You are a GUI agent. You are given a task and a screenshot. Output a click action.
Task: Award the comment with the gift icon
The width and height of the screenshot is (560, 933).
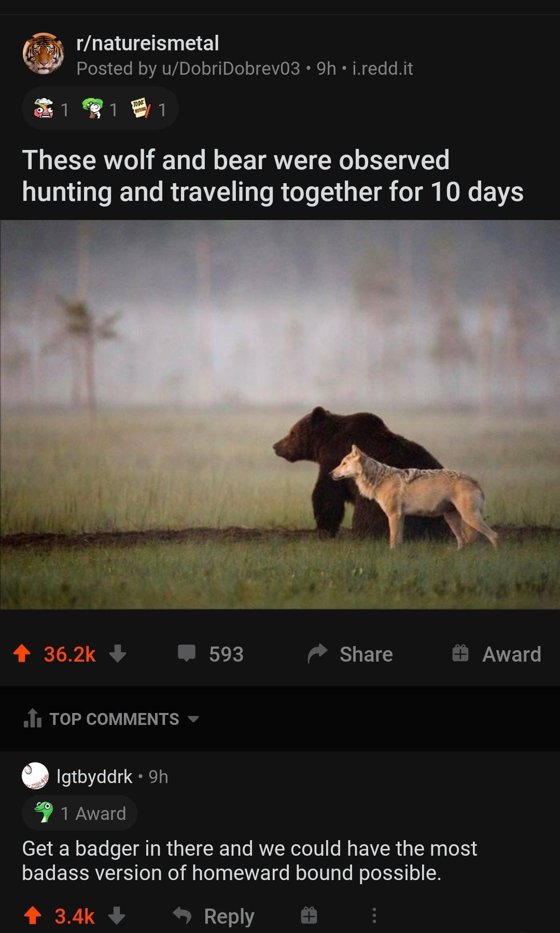coord(309,915)
